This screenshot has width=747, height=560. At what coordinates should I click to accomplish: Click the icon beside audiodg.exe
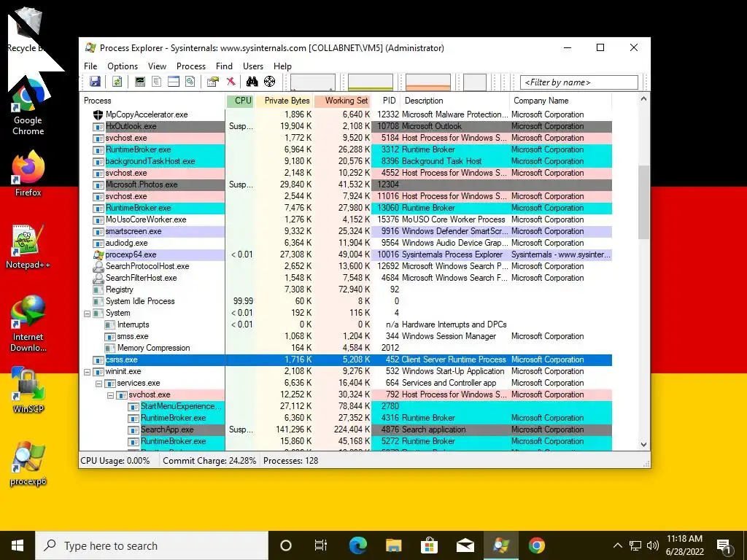(98, 244)
